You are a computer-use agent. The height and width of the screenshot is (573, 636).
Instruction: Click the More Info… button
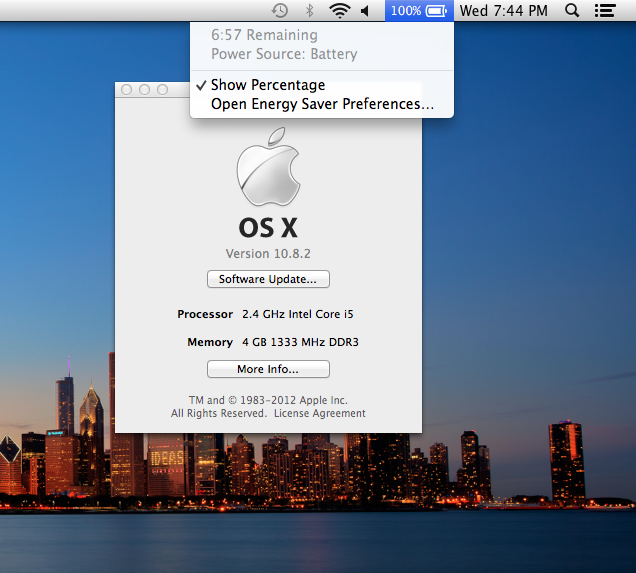pyautogui.click(x=268, y=369)
